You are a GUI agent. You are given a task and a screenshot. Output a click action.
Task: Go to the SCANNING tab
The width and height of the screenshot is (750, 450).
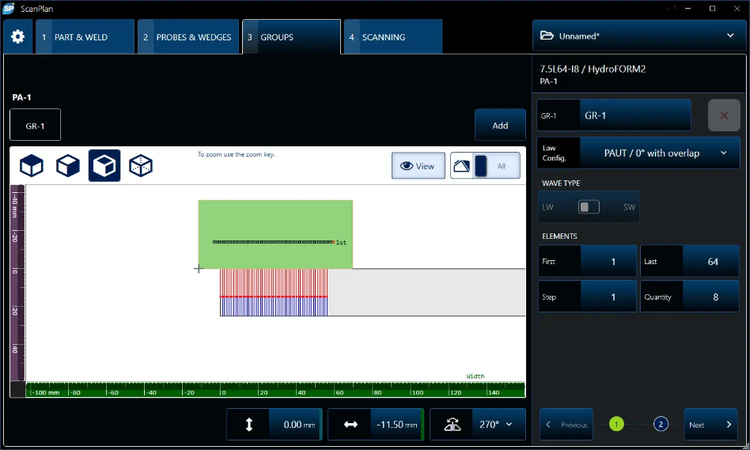tap(392, 37)
